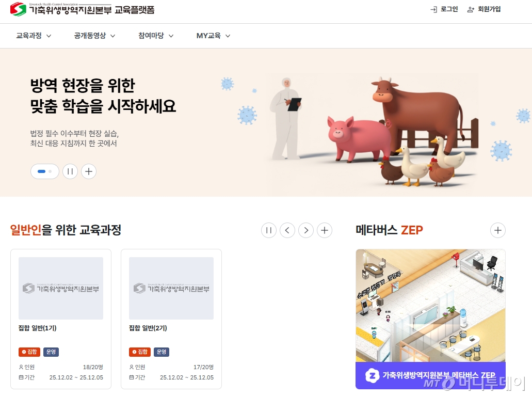Select the second banner indicator dot
This screenshot has height=396, width=532.
click(x=50, y=171)
